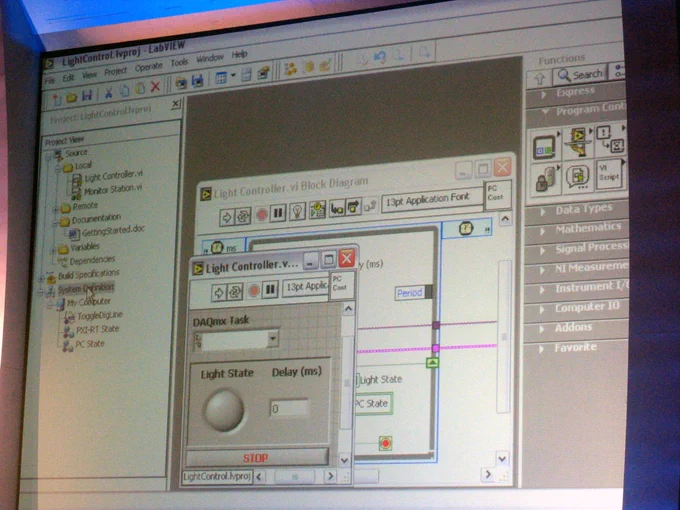Image resolution: width=680 pixels, height=510 pixels.
Task: Expand the Addons palette category
Action: (x=541, y=329)
